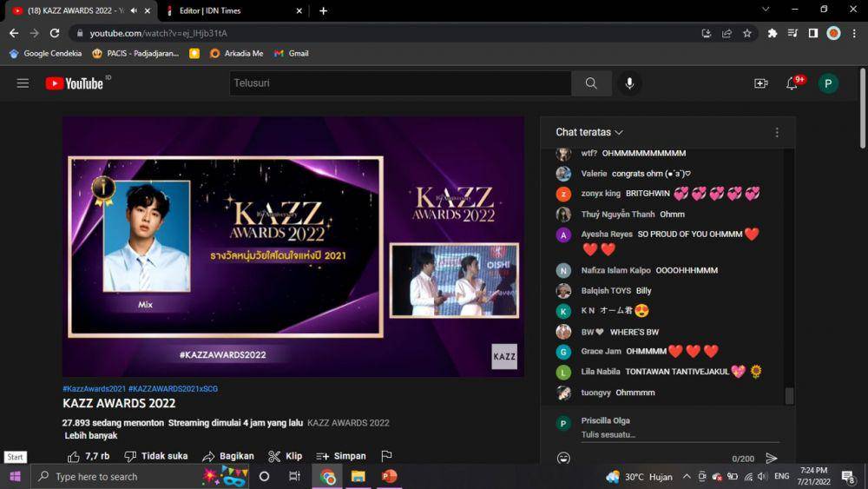Click Valerie's chat username
The width and height of the screenshot is (868, 489).
(594, 174)
